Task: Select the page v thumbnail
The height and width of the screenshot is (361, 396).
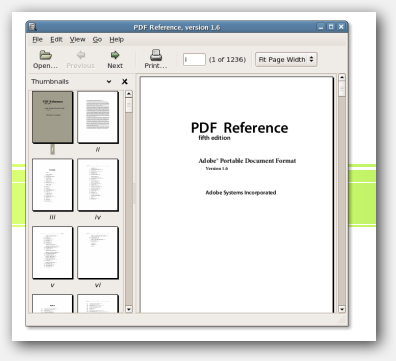Action: [x=52, y=252]
